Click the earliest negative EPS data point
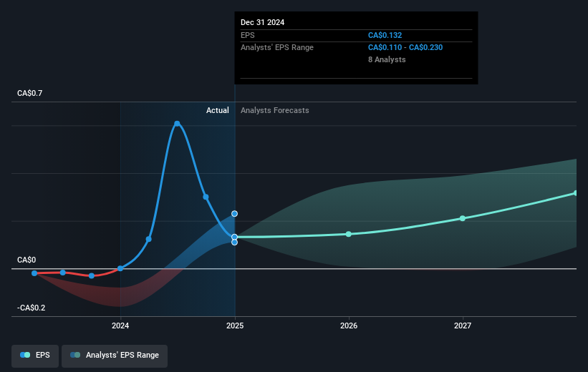Image resolution: width=588 pixels, height=372 pixels. 34,273
